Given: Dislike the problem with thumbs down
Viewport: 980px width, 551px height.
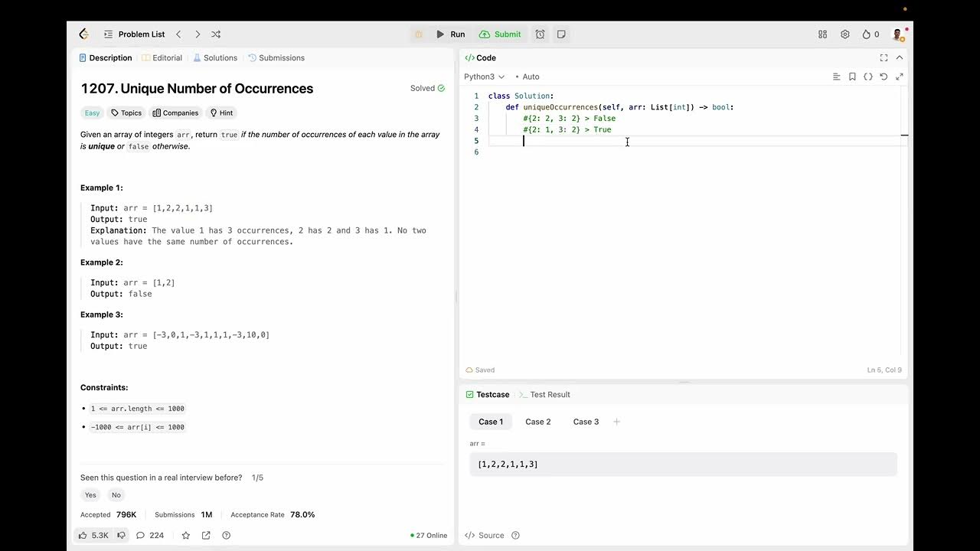Looking at the screenshot, I should click(x=121, y=535).
